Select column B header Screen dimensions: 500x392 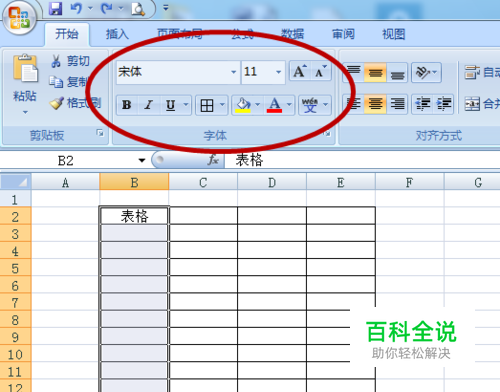134,183
